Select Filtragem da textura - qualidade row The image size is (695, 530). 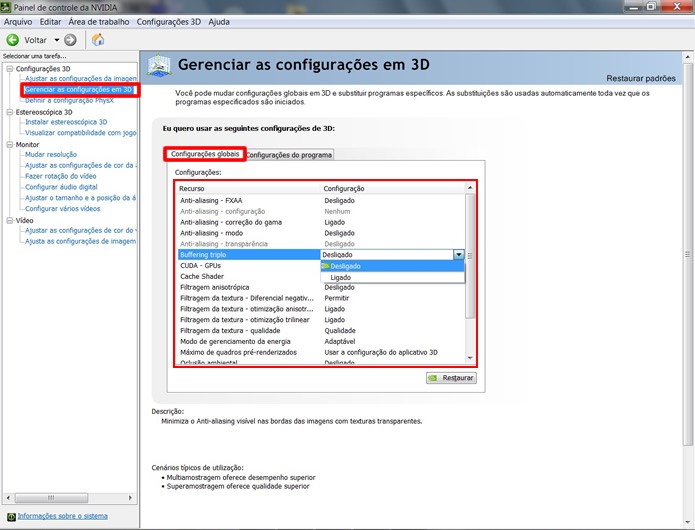(x=321, y=331)
